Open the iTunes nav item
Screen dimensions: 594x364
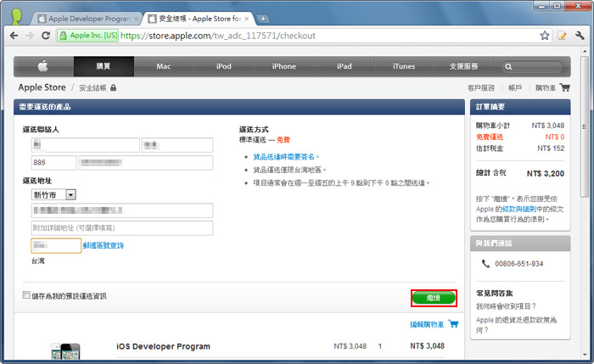click(404, 66)
